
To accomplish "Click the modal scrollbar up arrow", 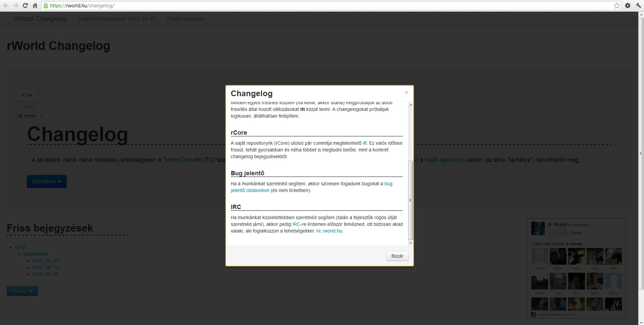I will point(411,105).
